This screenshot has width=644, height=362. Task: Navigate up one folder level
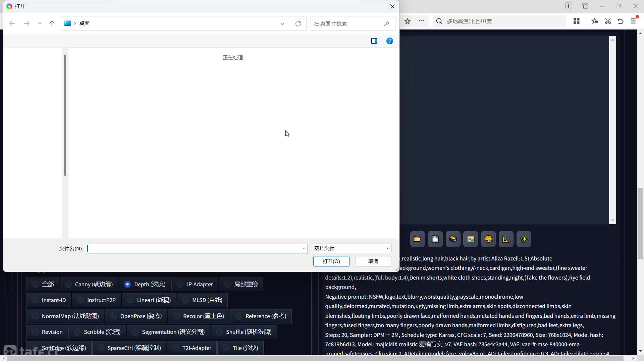(x=52, y=23)
